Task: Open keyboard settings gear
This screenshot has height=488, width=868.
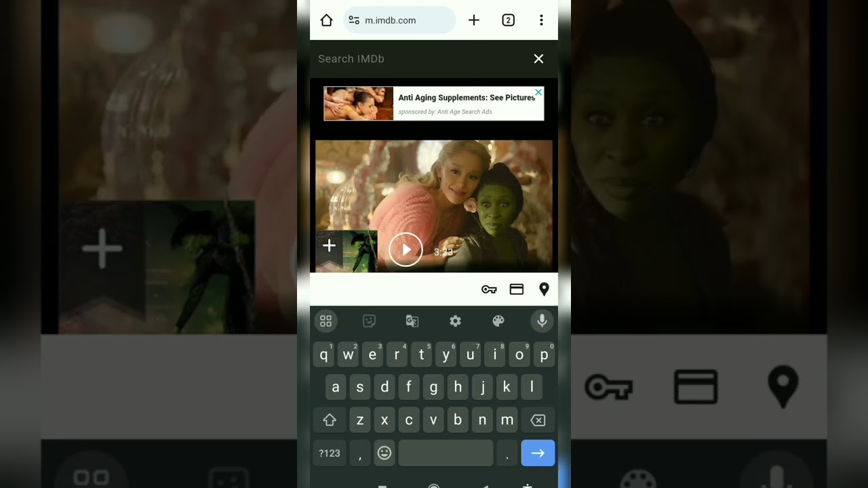Action: click(455, 321)
